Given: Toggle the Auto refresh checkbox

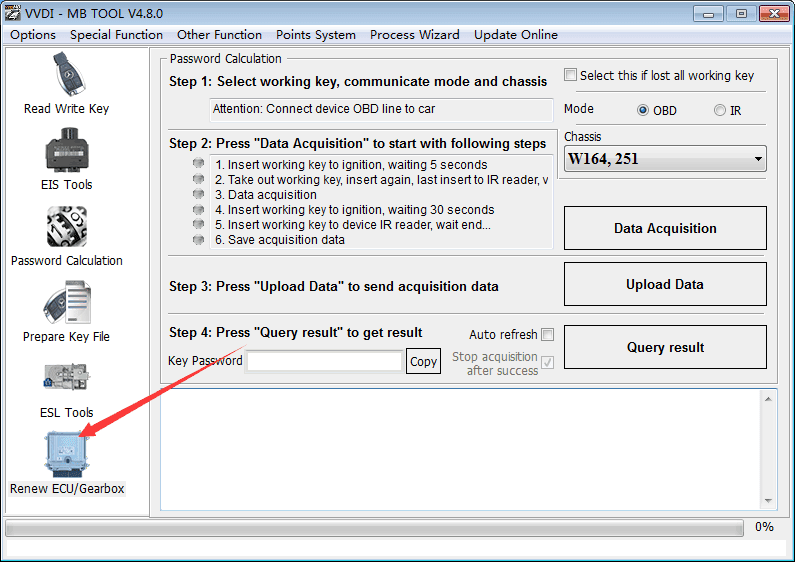Looking at the screenshot, I should tap(548, 334).
